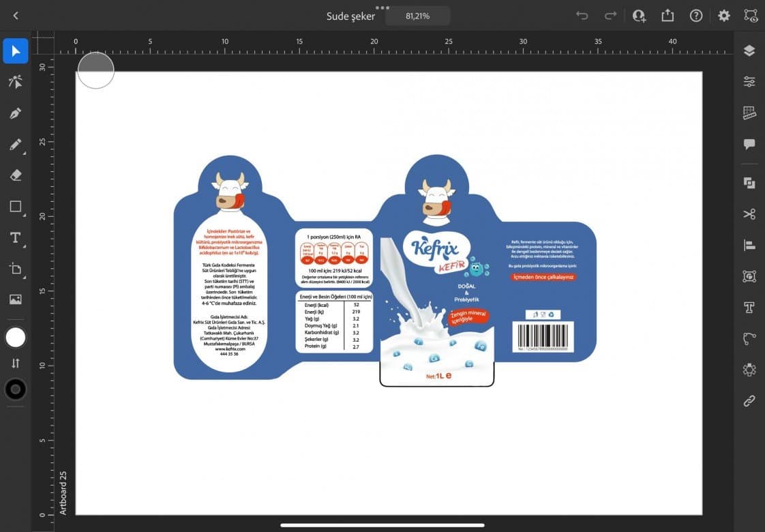Open the link panel at right bottom
Viewport: 765px width, 532px height.
749,401
